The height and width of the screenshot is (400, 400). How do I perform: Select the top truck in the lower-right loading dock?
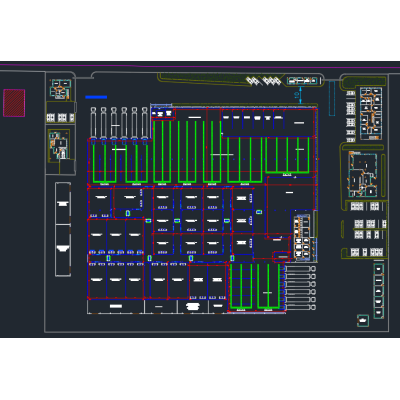click(300, 268)
